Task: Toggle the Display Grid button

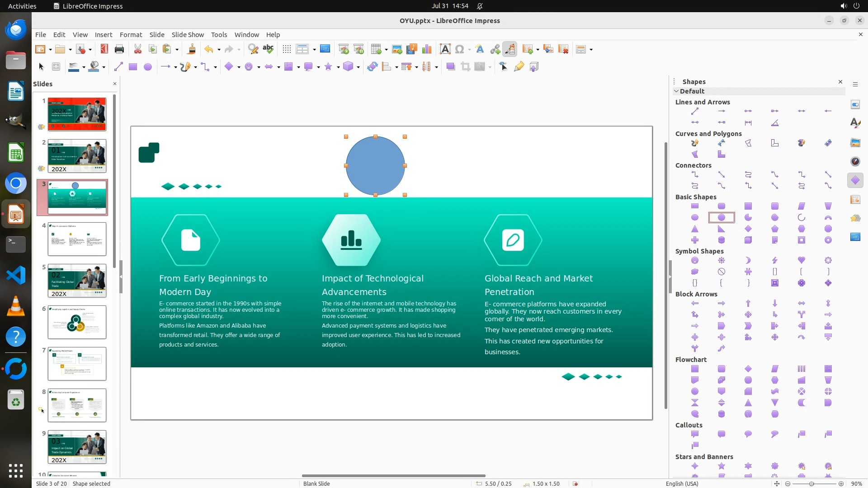Action: click(x=287, y=49)
